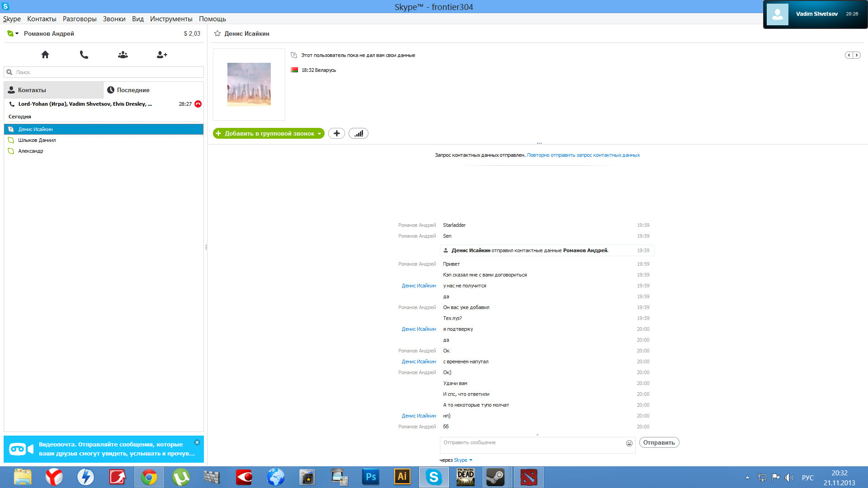Select contact Шлыков Даниил
Viewport: 868px width, 488px height.
(x=37, y=140)
